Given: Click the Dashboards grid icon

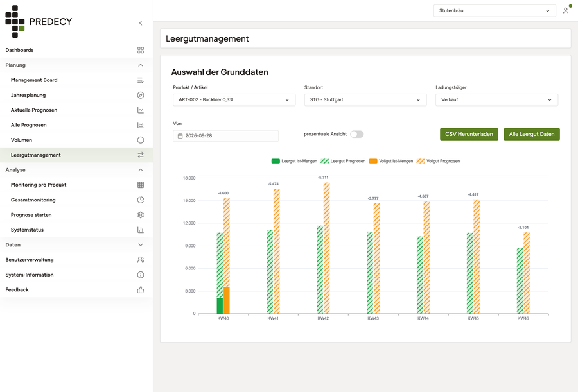Looking at the screenshot, I should (x=141, y=50).
